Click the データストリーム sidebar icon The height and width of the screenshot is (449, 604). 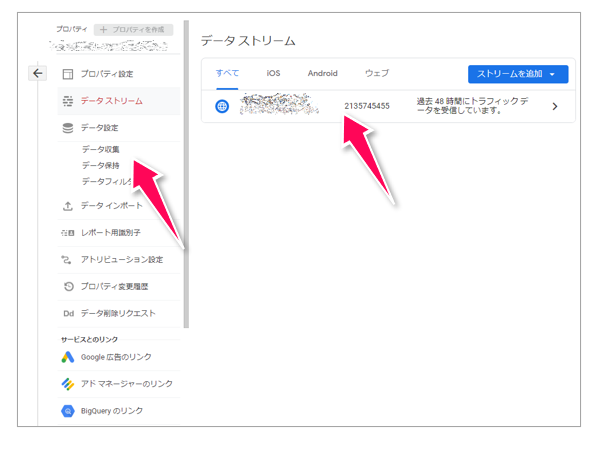(x=68, y=101)
